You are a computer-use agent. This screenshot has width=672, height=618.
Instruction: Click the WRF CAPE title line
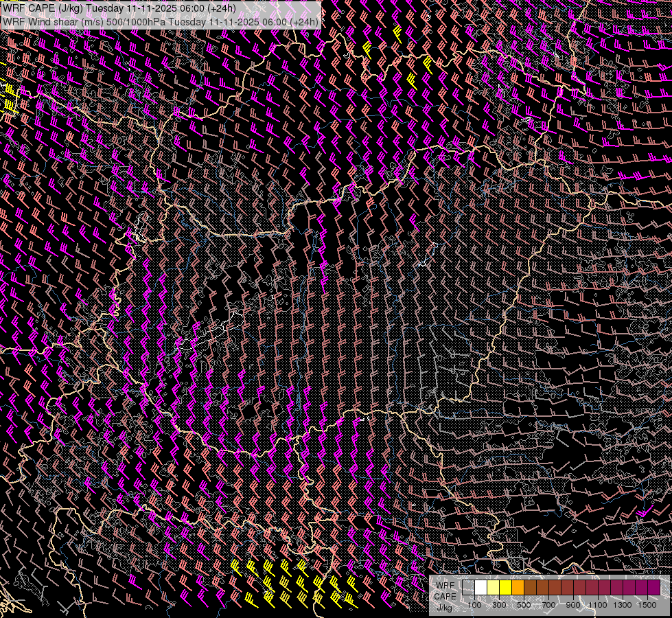point(119,8)
